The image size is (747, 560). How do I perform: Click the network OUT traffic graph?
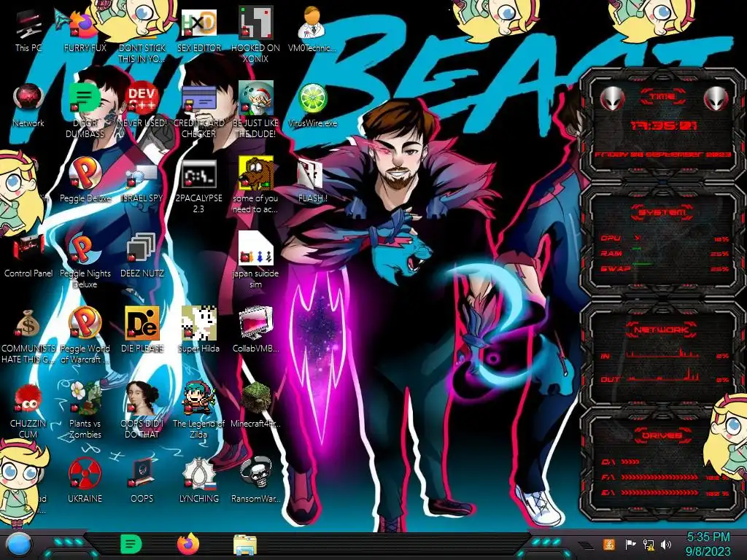pos(662,376)
